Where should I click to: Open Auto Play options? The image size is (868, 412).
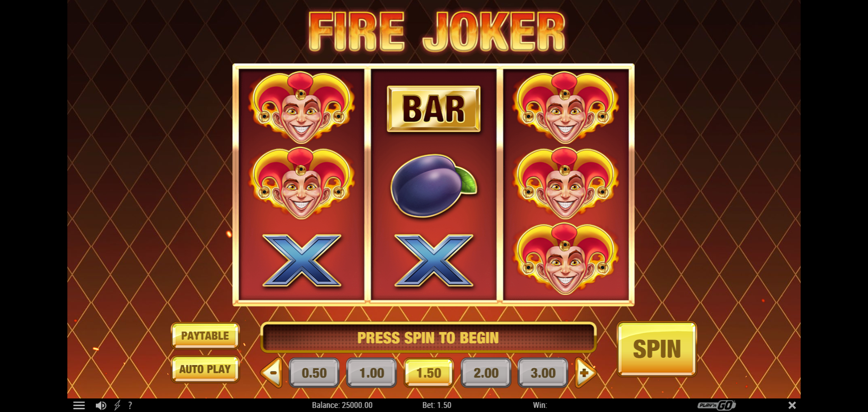pyautogui.click(x=205, y=369)
